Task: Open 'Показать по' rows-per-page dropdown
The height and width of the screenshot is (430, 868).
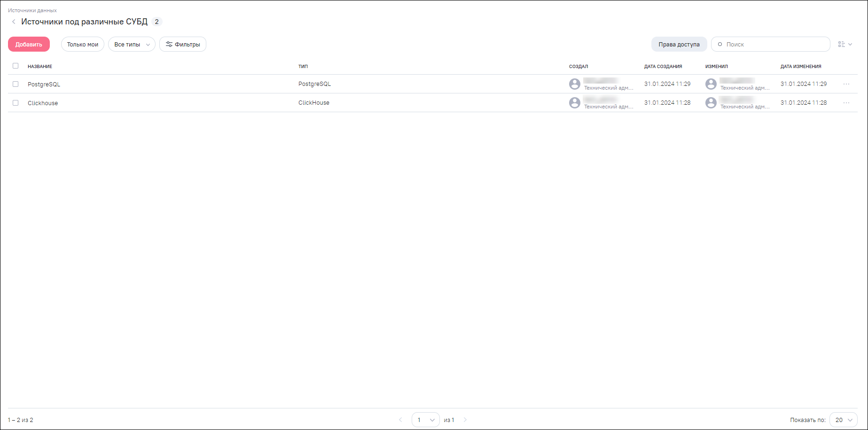Action: [x=844, y=420]
